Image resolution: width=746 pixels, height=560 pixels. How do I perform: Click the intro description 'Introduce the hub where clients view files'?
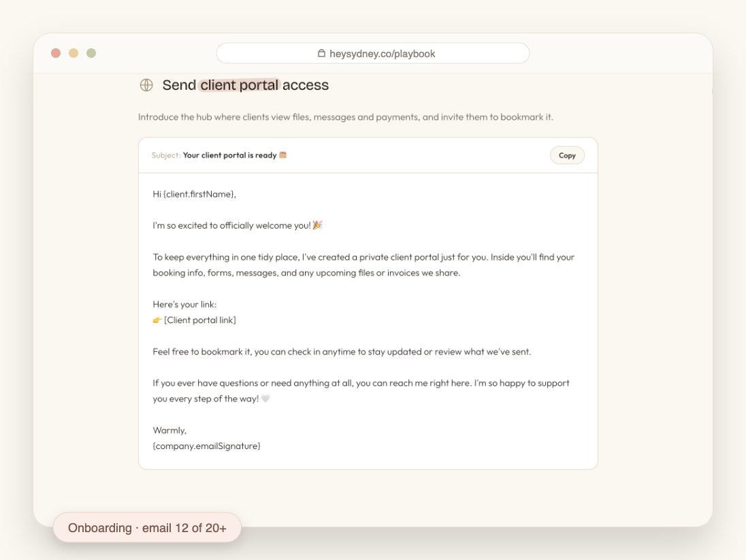click(x=345, y=117)
